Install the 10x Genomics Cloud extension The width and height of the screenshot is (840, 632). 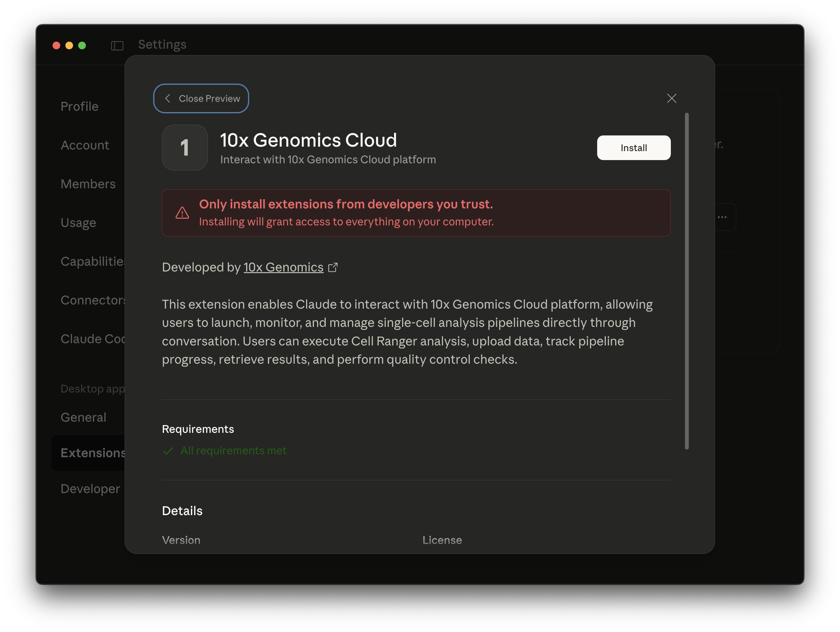click(x=633, y=148)
